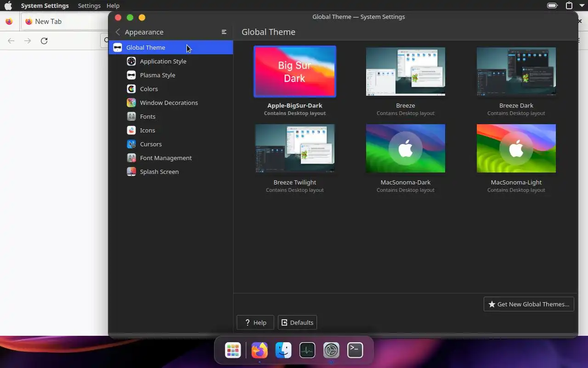The width and height of the screenshot is (588, 368).
Task: Click the Fonts sidebar icon
Action: (x=131, y=116)
